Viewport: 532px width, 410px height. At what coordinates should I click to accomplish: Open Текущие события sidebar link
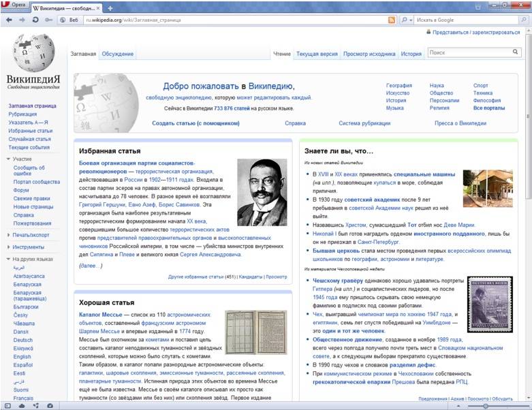(x=29, y=147)
